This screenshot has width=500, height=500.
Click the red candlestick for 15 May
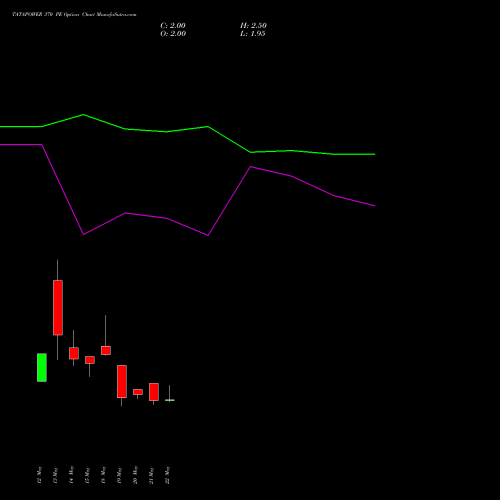tap(90, 360)
